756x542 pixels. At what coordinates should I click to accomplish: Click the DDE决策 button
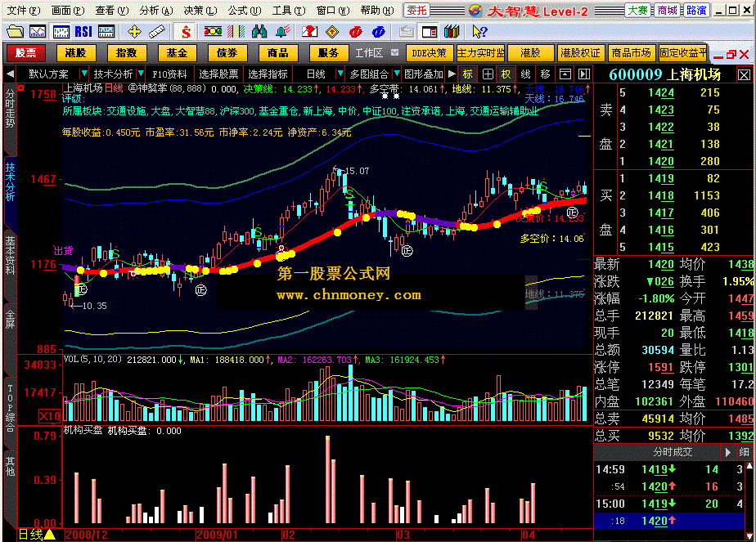click(x=429, y=53)
